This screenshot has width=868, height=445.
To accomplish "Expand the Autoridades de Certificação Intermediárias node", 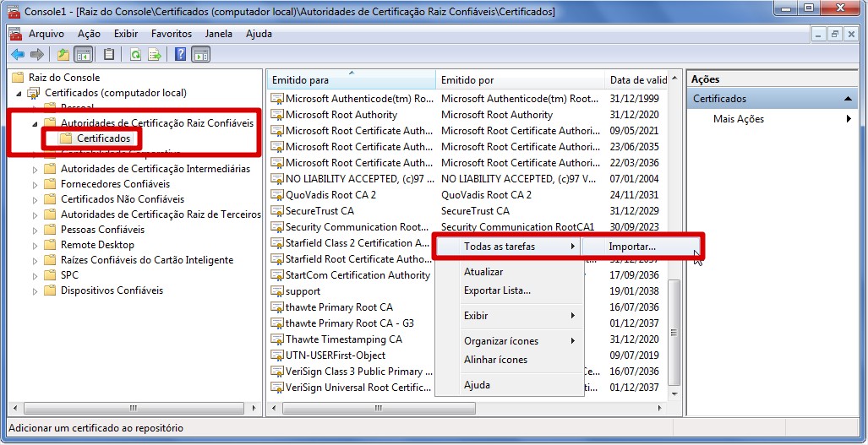I will [35, 169].
